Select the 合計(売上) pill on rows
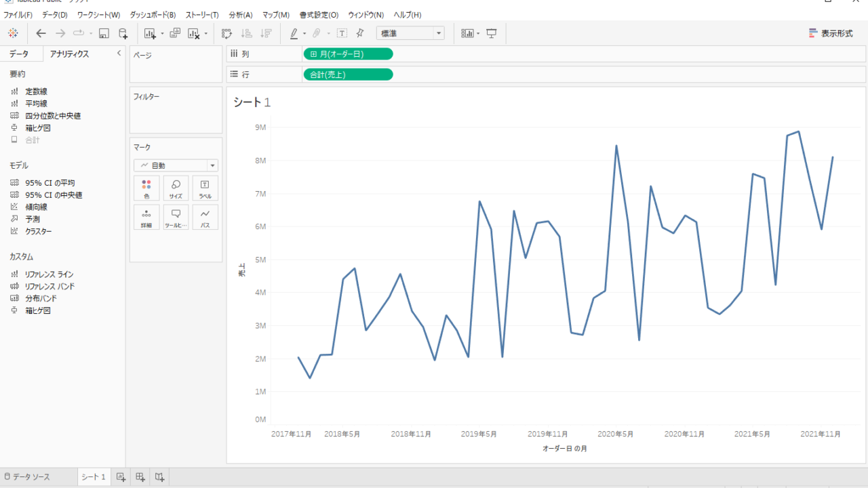Viewport: 868px width, 488px height. point(348,75)
